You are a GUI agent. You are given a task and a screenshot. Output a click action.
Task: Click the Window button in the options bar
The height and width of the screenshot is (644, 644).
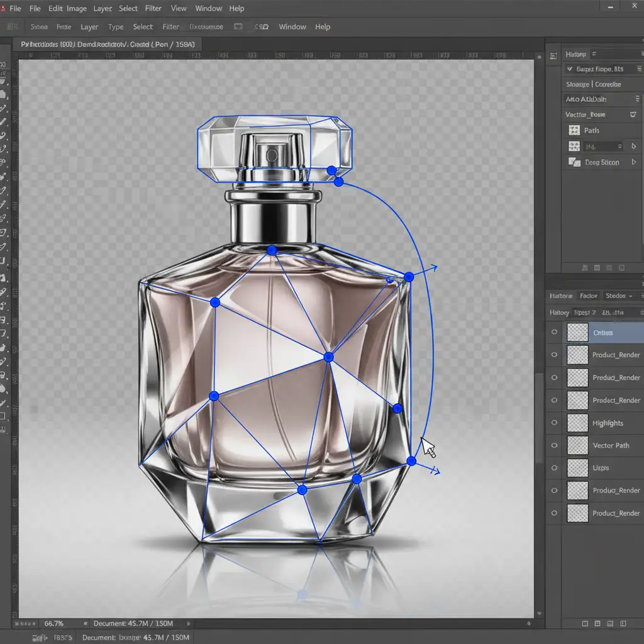pos(292,27)
